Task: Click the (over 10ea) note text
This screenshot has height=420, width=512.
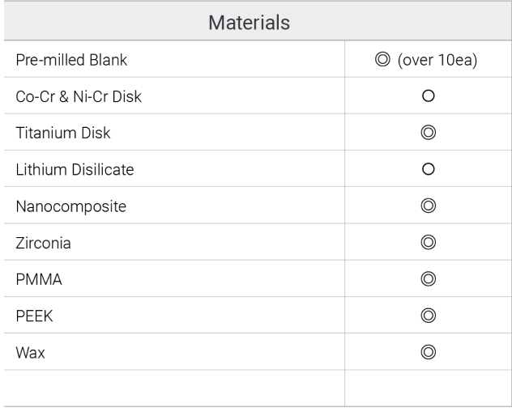Action: (x=437, y=60)
